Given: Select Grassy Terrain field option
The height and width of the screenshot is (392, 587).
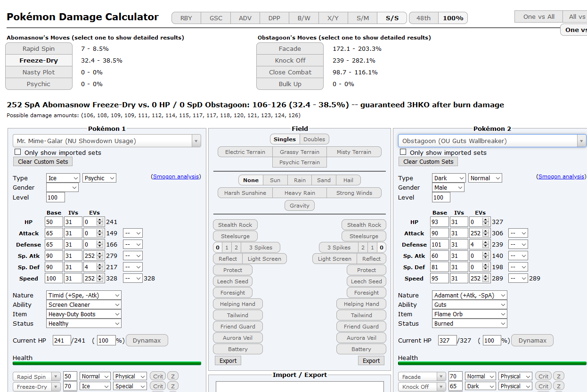Looking at the screenshot, I should pos(299,152).
